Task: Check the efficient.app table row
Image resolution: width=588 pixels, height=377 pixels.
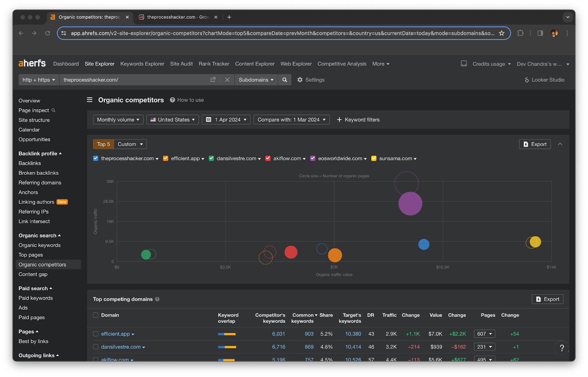Action: pos(96,334)
